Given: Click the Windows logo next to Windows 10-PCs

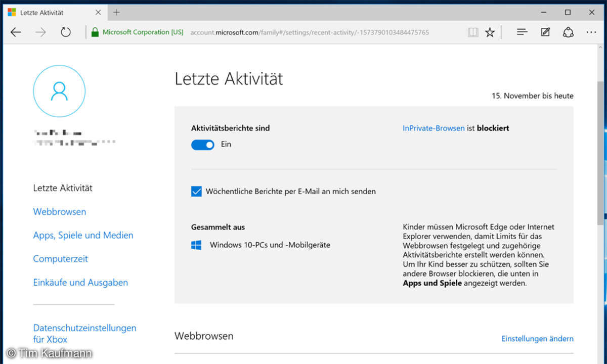Looking at the screenshot, I should pyautogui.click(x=196, y=245).
